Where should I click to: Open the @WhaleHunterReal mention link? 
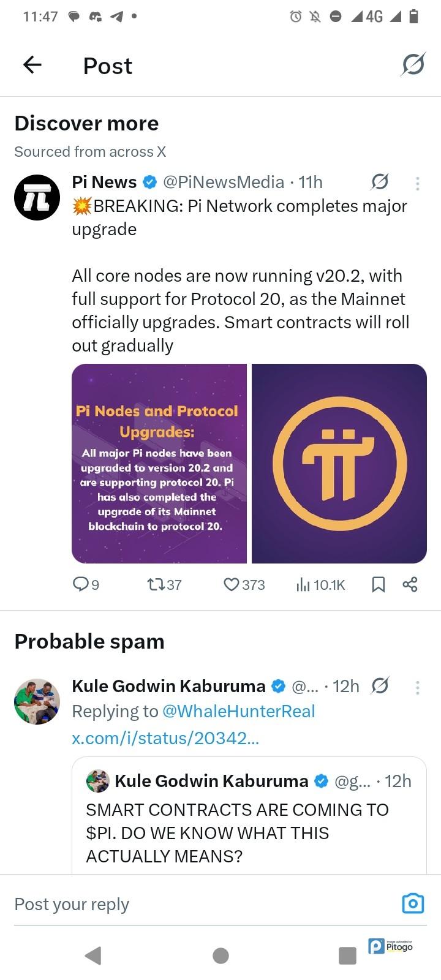[x=238, y=711]
